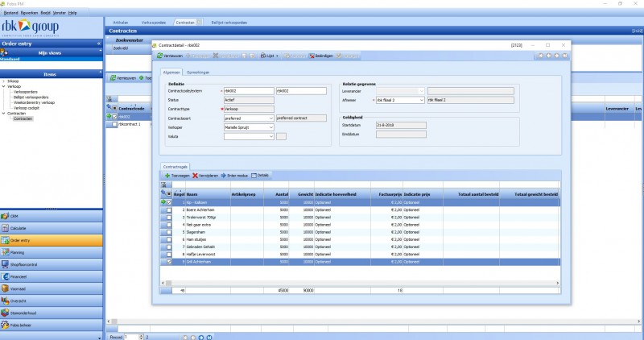Switch to the Belijst verkooporders tab

(x=229, y=23)
